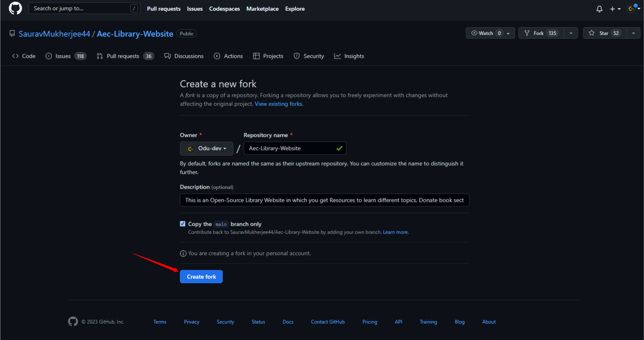Click the Description text field
This screenshot has width=644, height=340.
pyautogui.click(x=324, y=200)
